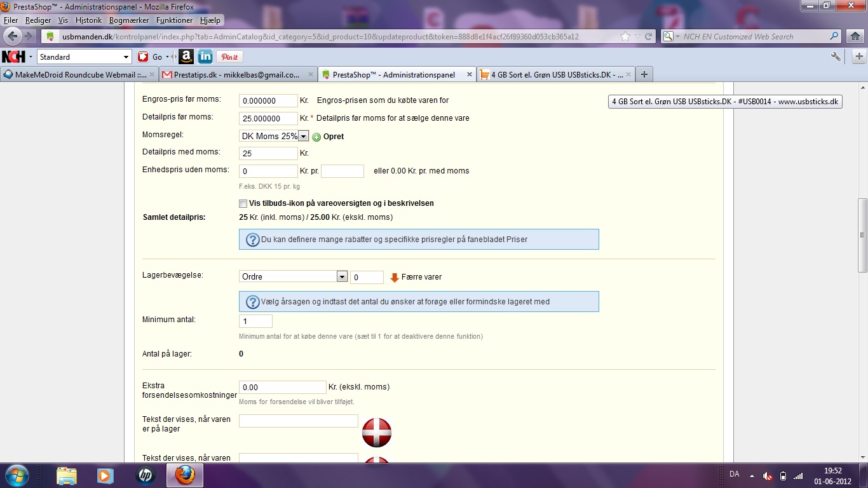Open the Historik menu
Image resolution: width=868 pixels, height=488 pixels.
[x=88, y=20]
